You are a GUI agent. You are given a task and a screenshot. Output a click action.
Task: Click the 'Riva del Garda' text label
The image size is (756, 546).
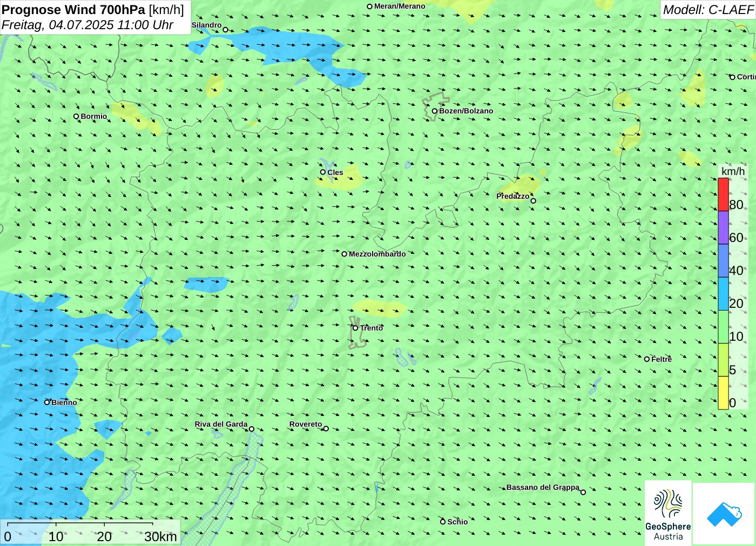click(x=221, y=424)
